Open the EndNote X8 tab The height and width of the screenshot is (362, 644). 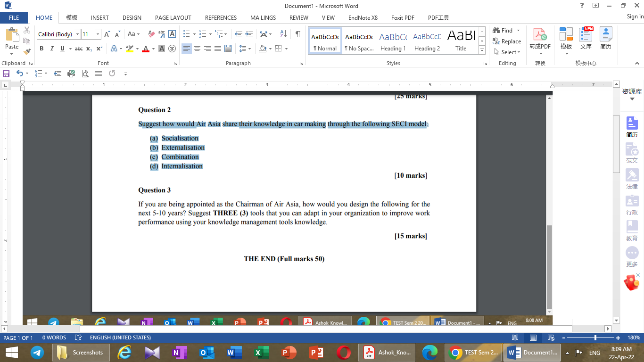(x=363, y=17)
